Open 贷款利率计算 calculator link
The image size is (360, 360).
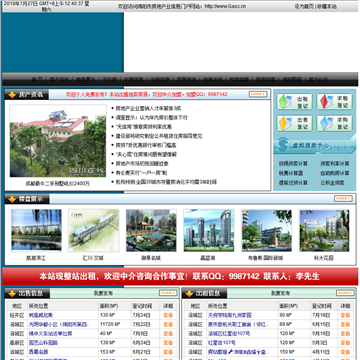[x=335, y=164]
